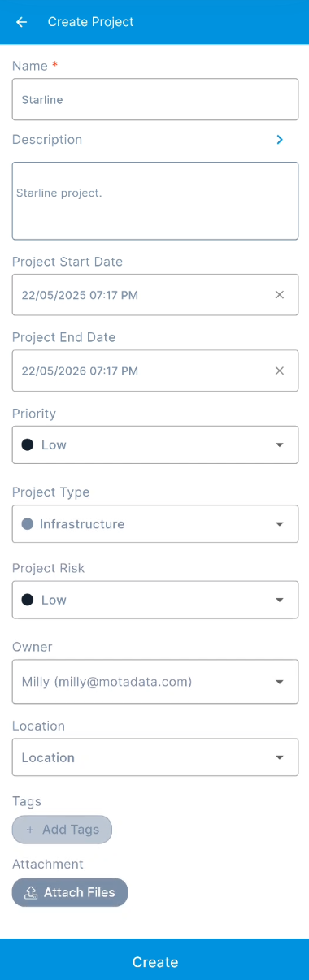Click the Attach Files button
The image size is (309, 980).
(70, 892)
